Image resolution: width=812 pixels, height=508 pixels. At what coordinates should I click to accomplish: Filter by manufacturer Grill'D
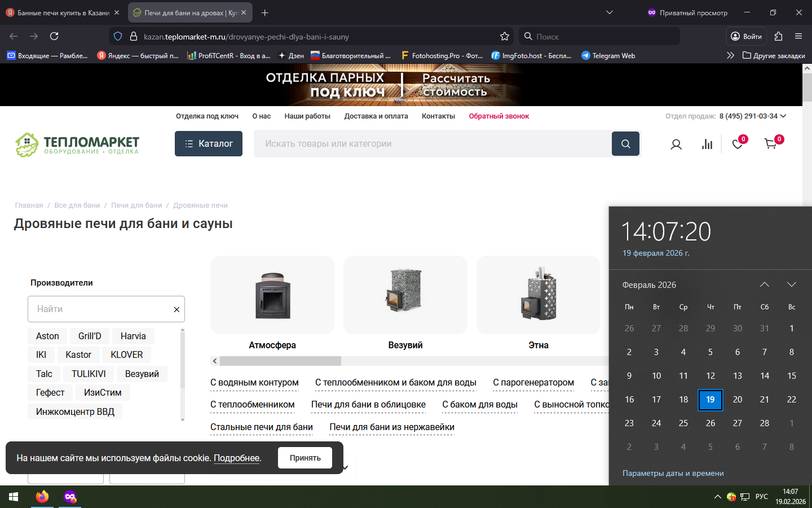tap(90, 336)
